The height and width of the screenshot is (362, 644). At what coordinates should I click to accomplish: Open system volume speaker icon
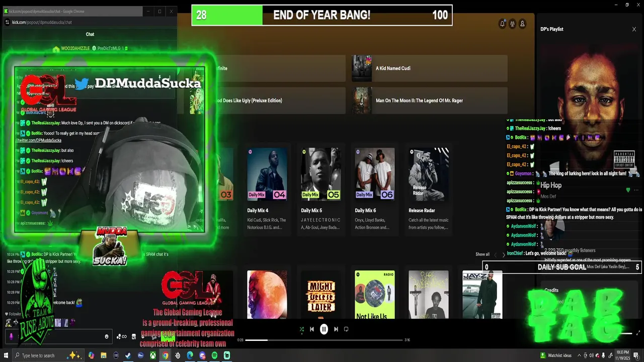[591, 355]
